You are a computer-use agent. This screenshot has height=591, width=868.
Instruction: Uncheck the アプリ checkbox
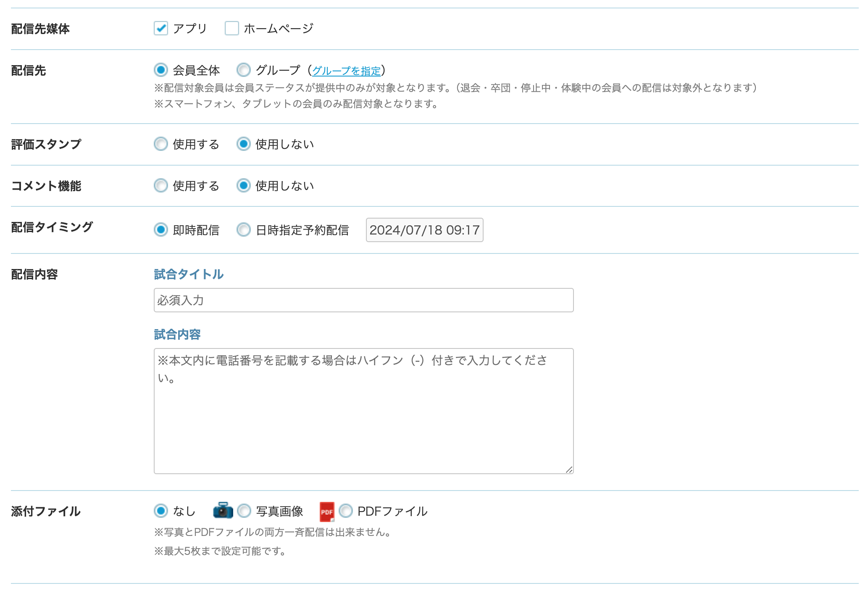tap(161, 29)
